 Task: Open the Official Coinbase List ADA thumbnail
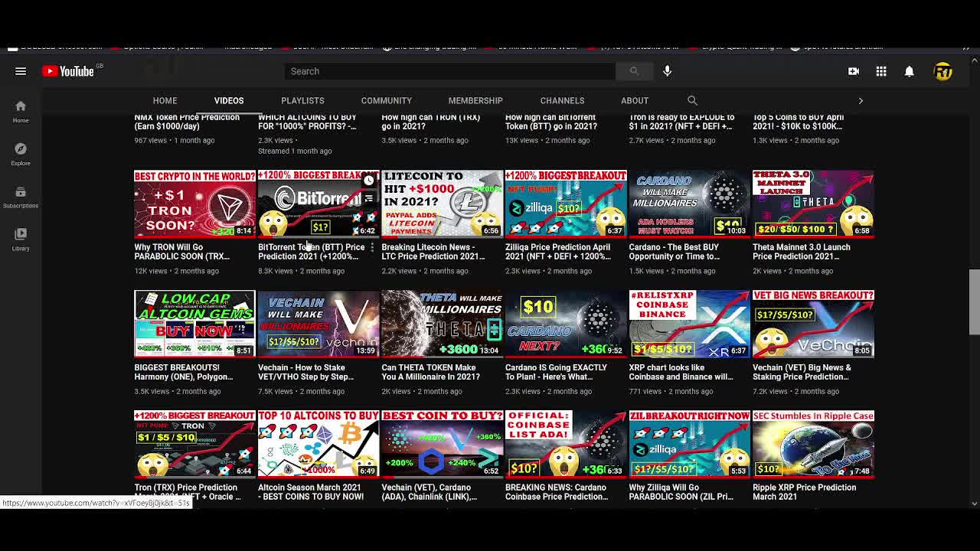(566, 444)
